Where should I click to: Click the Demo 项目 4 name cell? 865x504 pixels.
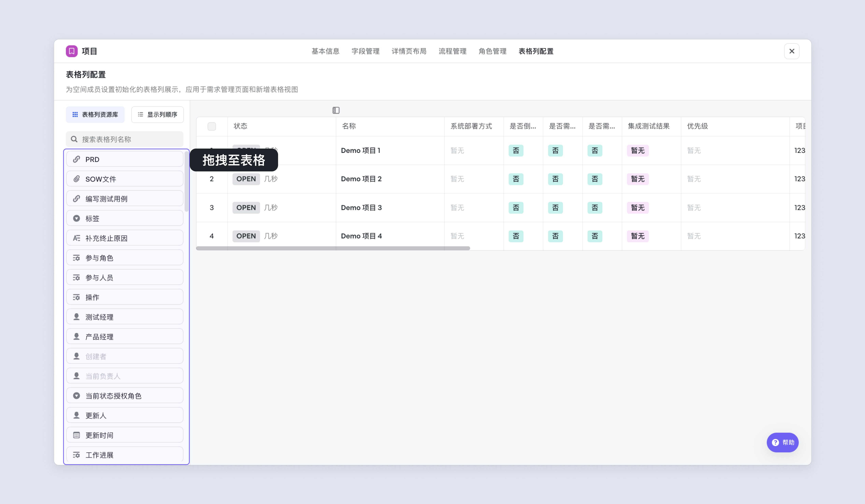coord(390,236)
